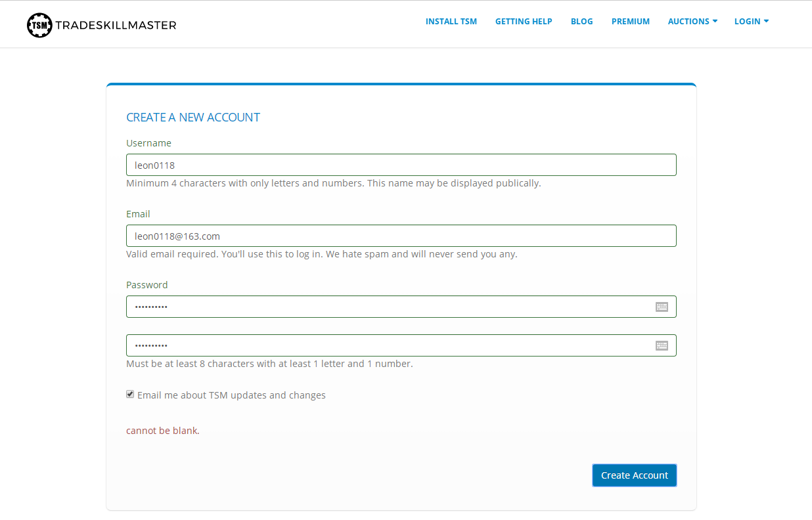This screenshot has height=520, width=812.
Task: Expand the Auctions dropdown menu
Action: point(692,22)
